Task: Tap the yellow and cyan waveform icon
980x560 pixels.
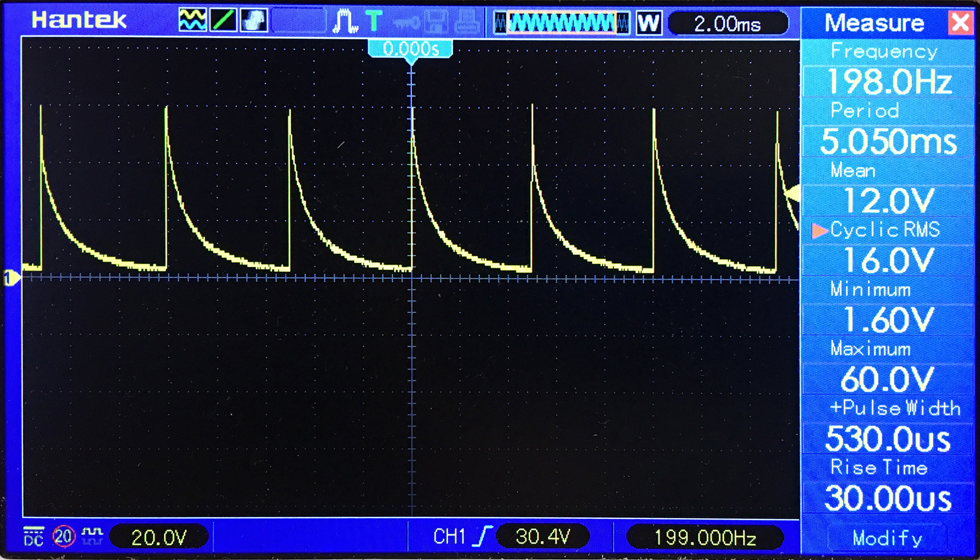Action: click(x=192, y=21)
